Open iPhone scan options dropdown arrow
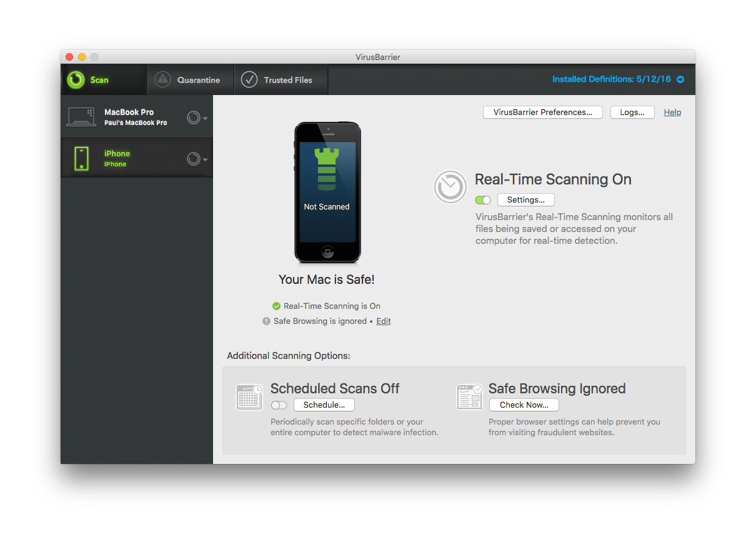 [206, 159]
